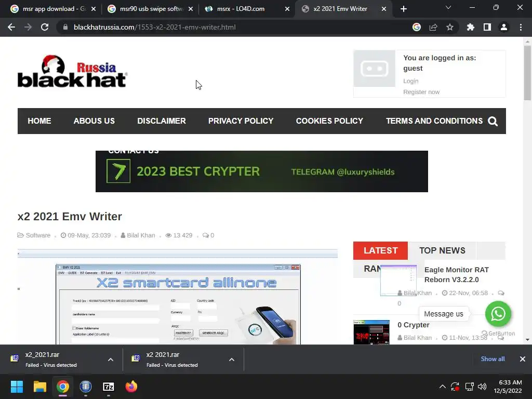Image resolution: width=532 pixels, height=399 pixels.
Task: Click the x2 2021.rar download item
Action: pyautogui.click(x=172, y=360)
